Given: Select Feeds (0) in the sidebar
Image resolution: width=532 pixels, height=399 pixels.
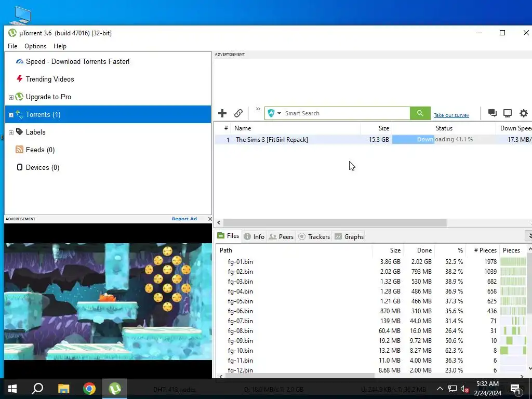Looking at the screenshot, I should (40, 150).
